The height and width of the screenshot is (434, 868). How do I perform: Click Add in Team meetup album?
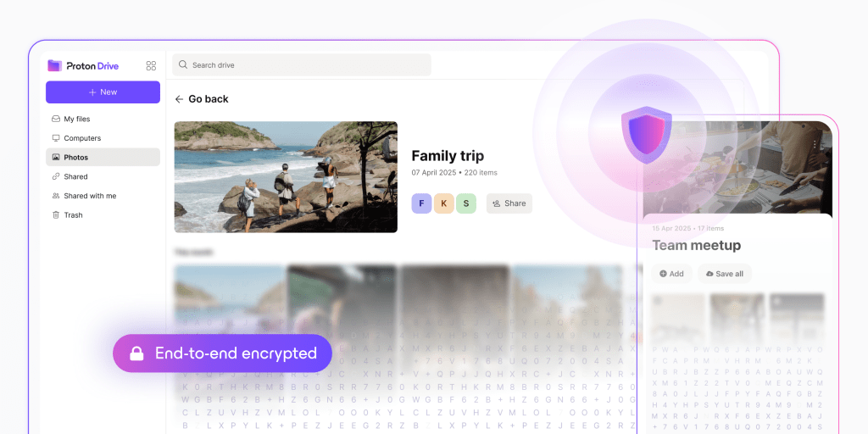click(671, 274)
